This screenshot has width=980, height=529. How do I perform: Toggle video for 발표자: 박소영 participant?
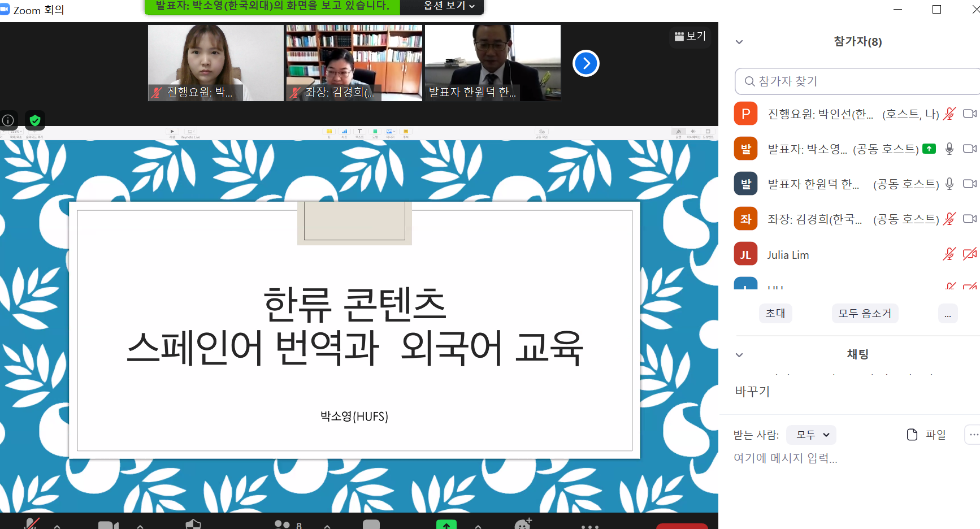point(970,149)
